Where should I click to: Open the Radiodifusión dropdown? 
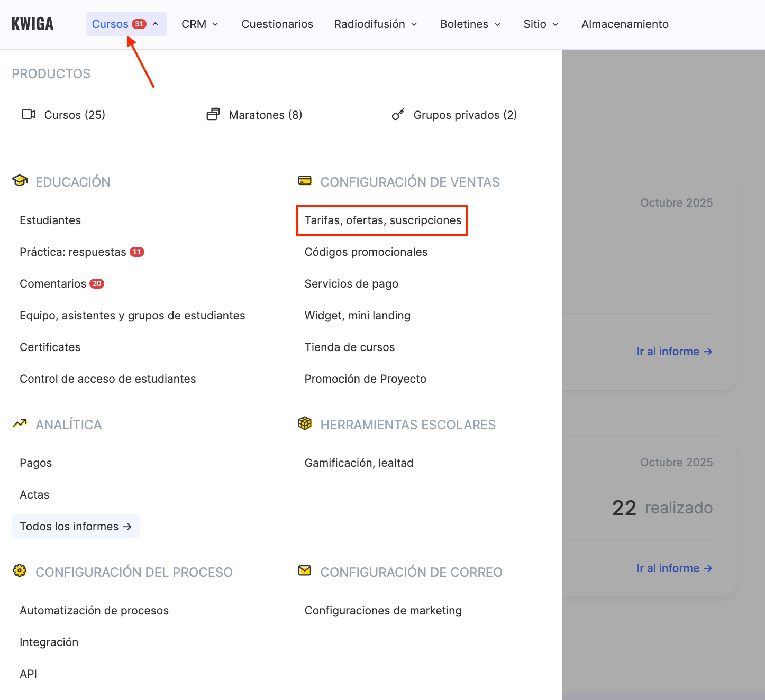pos(375,24)
